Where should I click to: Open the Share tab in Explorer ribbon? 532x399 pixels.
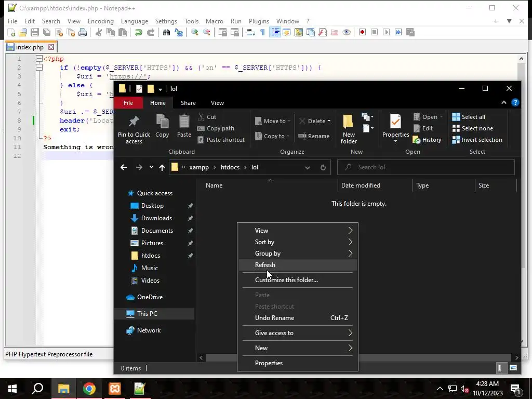click(x=188, y=103)
